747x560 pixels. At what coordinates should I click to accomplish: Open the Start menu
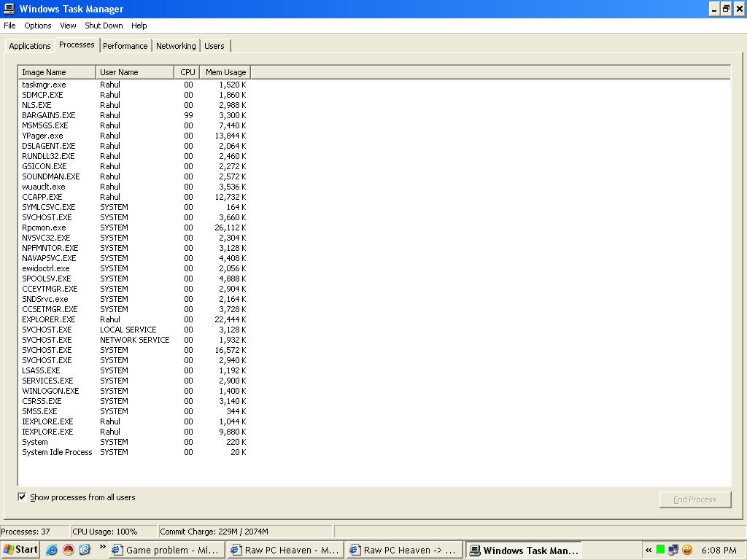point(20,550)
